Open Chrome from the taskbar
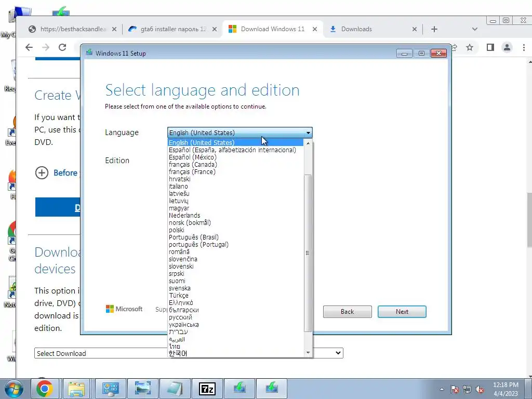Image resolution: width=532 pixels, height=399 pixels. 45,389
